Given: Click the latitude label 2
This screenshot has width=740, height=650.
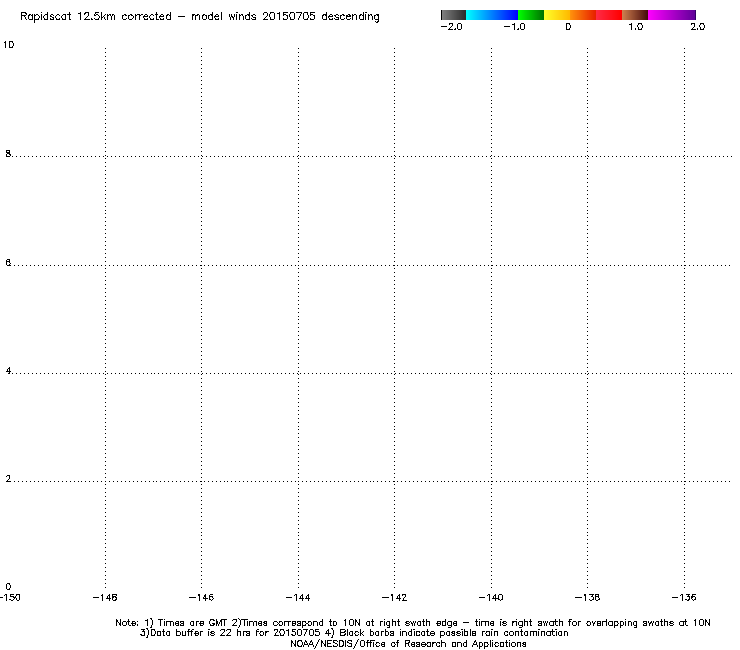Looking at the screenshot, I should point(8,479).
